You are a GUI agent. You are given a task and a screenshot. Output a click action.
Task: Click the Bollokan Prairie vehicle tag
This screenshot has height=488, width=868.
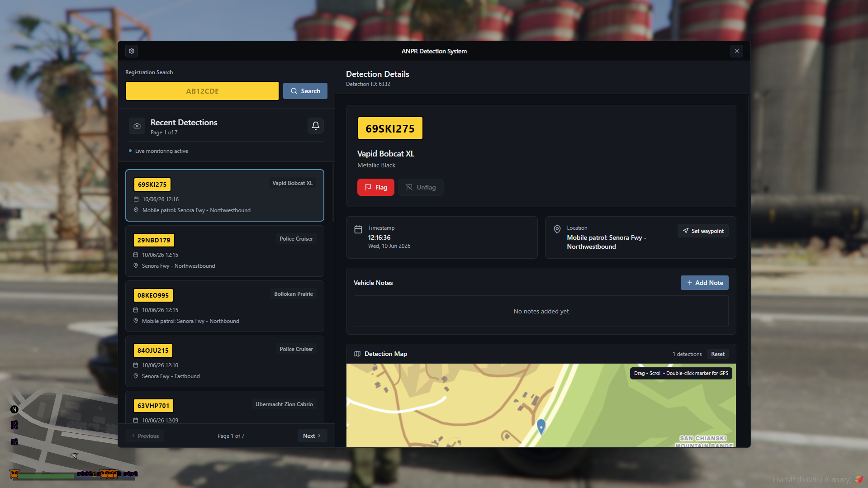[294, 294]
